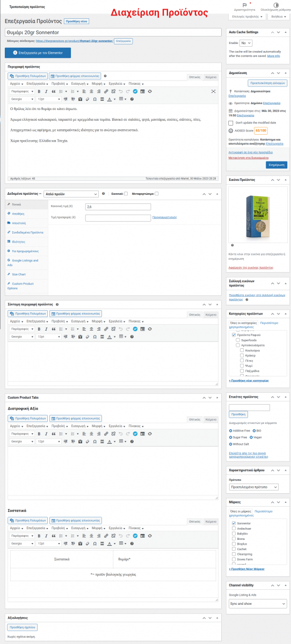Click the Ενημέρωση update button

pos(277,165)
